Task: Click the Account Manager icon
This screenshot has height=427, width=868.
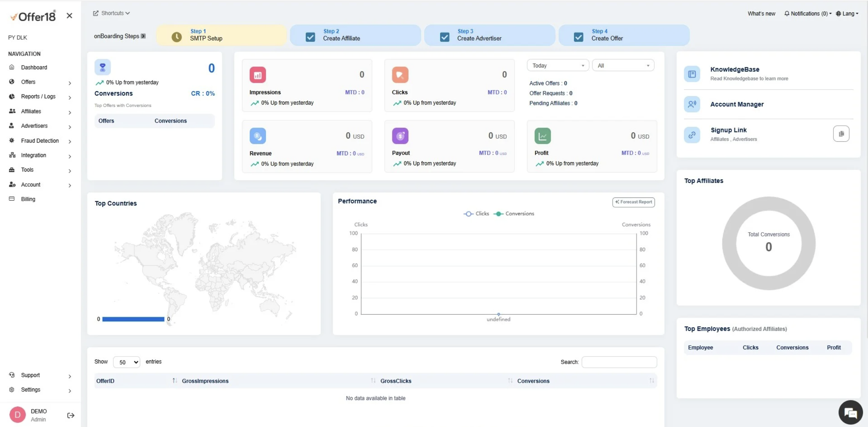Action: point(692,104)
